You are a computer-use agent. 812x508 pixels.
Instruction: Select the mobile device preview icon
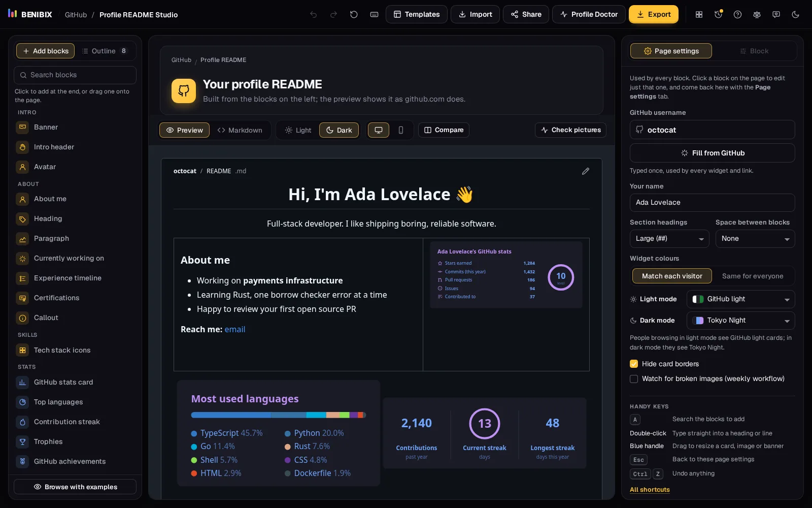tap(401, 130)
